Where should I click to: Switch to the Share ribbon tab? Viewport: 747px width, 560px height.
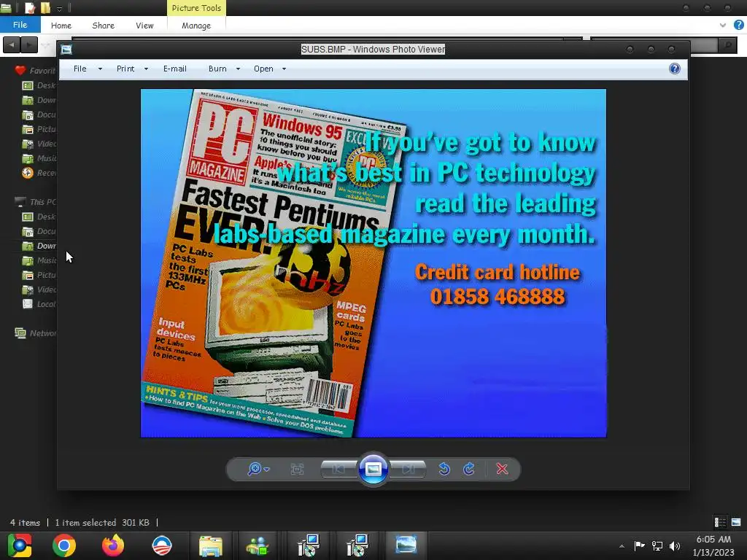[x=103, y=26]
